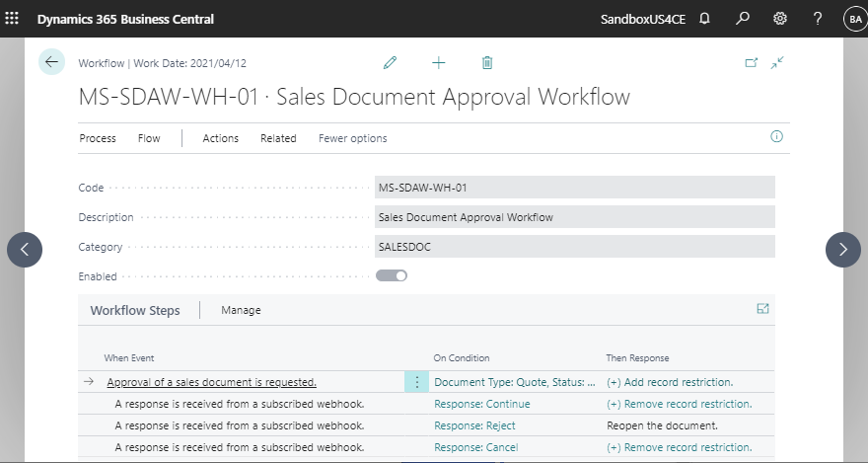
Task: Click the Code field
Action: [x=575, y=188]
